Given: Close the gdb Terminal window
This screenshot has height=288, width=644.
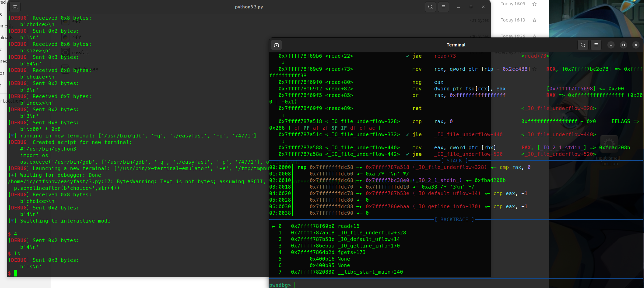Looking at the screenshot, I should (x=636, y=45).
